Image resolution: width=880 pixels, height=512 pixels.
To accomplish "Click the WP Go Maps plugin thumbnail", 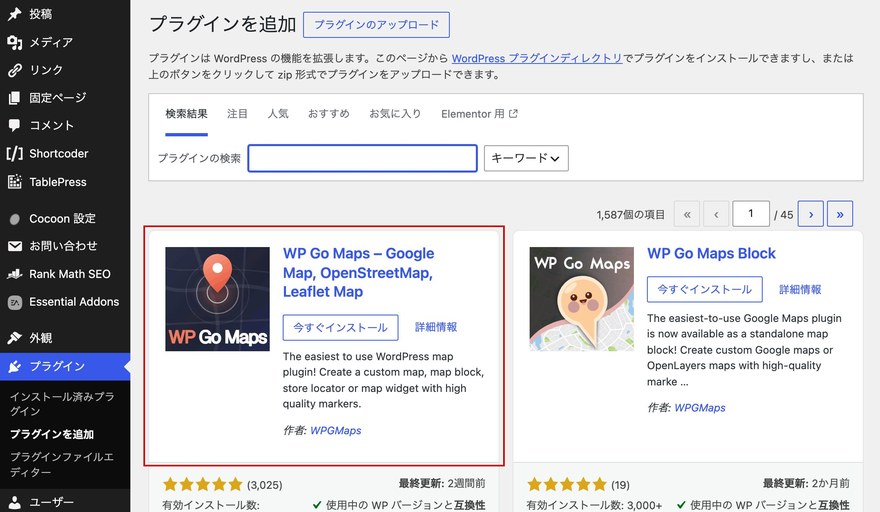I will tap(217, 299).
